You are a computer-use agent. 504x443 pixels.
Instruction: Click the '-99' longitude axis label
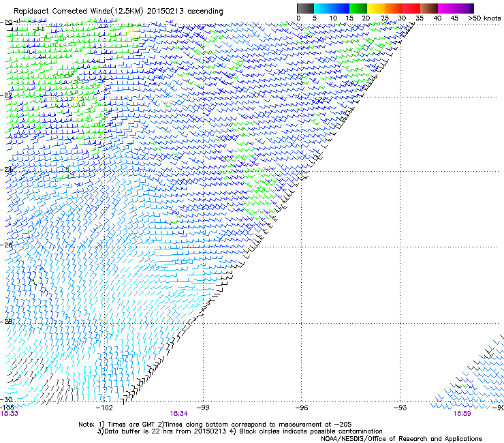coord(203,408)
